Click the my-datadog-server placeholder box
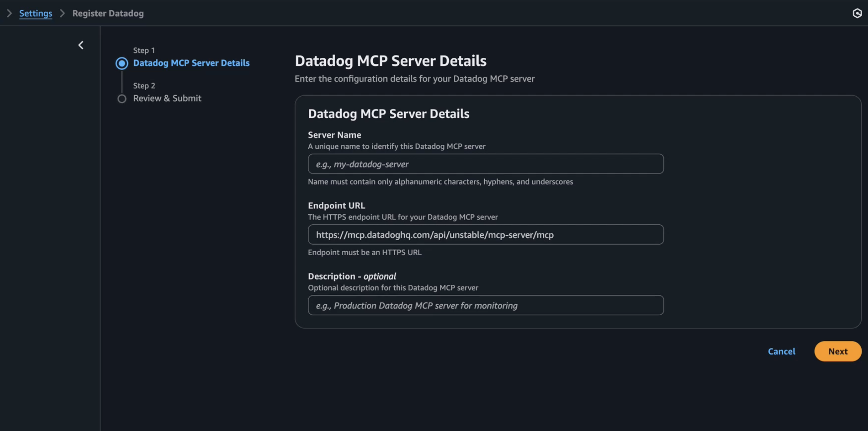Viewport: 868px width, 431px height. [x=485, y=163]
